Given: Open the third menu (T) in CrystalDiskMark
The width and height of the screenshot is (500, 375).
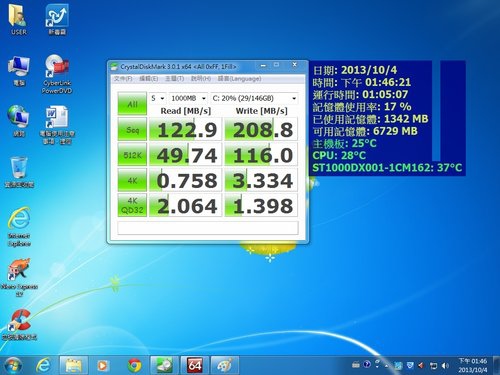Looking at the screenshot, I should point(174,79).
